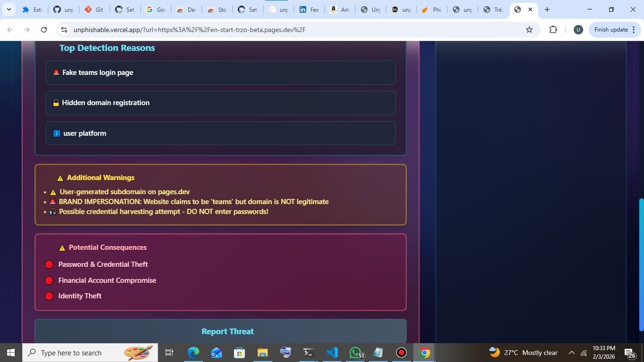Open WhatsApp from the taskbar

click(355, 352)
